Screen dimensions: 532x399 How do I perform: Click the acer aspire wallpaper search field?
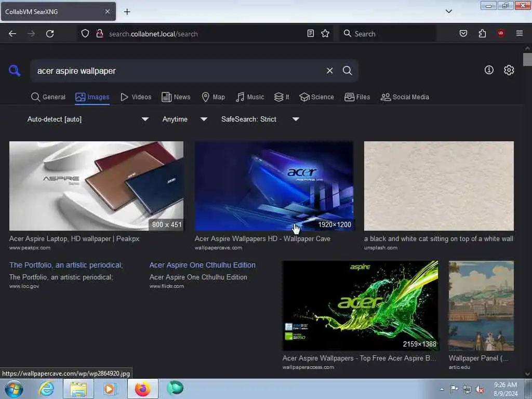pyautogui.click(x=177, y=71)
